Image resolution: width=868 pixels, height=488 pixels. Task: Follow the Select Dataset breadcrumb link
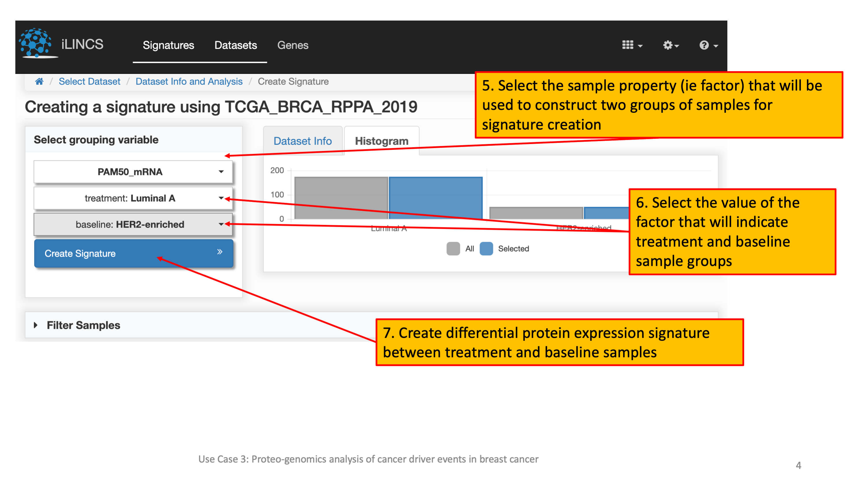[89, 82]
